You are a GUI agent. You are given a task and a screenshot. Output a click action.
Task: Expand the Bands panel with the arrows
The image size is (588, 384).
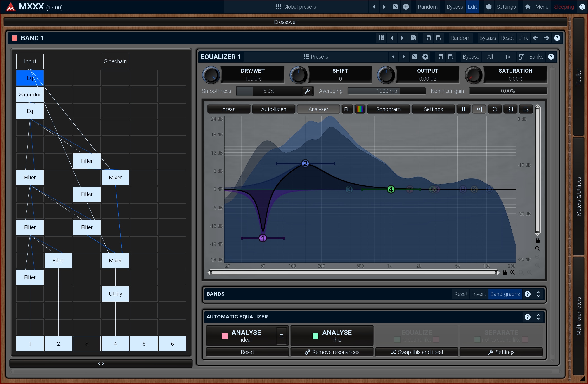[538, 294]
